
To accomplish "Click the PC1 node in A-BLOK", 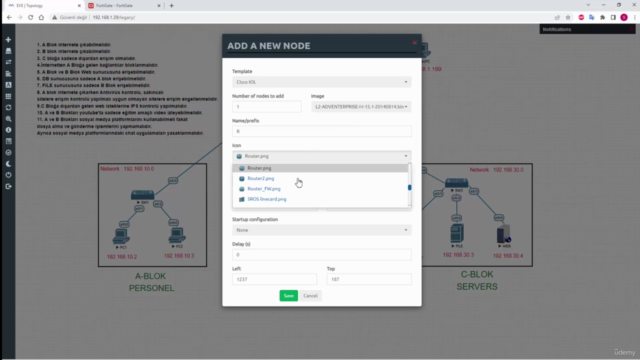I will tap(121, 237).
